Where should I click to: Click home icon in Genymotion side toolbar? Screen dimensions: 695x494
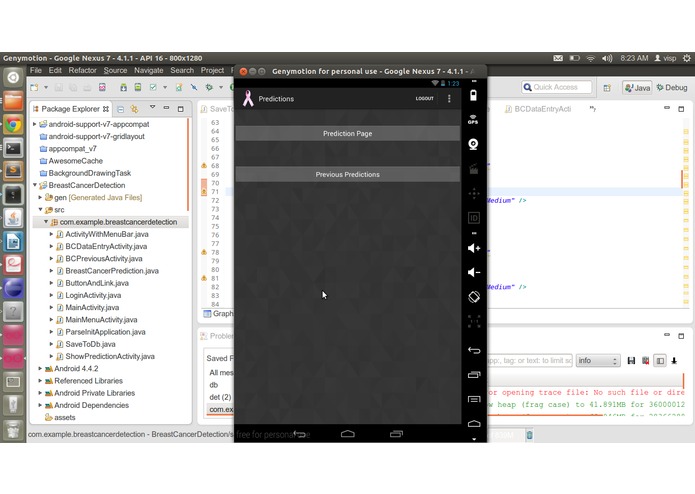474,424
